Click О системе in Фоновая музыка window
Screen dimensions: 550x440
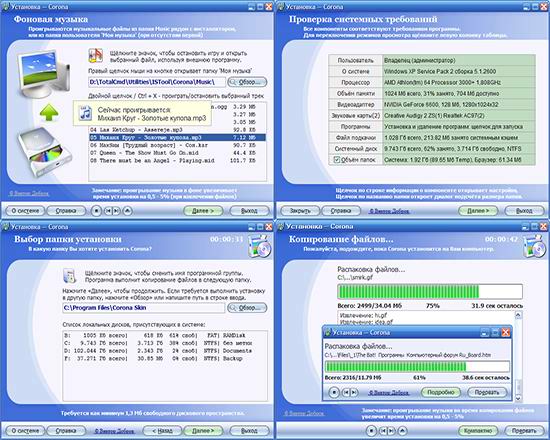[x=25, y=211]
